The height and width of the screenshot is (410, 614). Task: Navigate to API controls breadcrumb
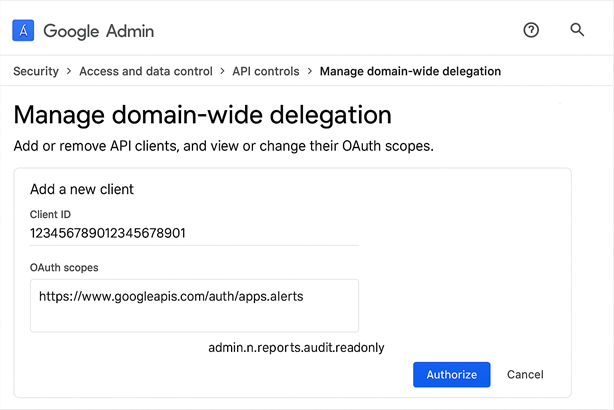click(266, 71)
